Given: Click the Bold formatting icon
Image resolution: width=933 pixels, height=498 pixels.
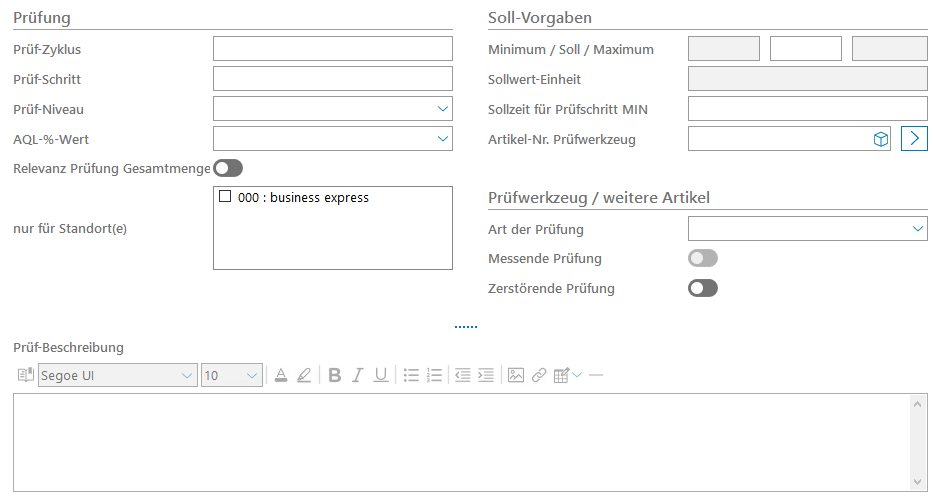Looking at the screenshot, I should coord(335,375).
